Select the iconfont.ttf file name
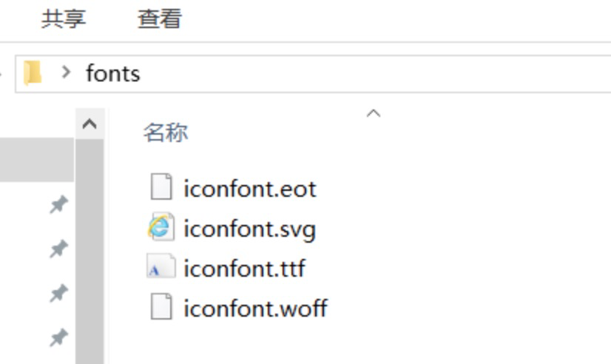611x364 pixels. [244, 268]
